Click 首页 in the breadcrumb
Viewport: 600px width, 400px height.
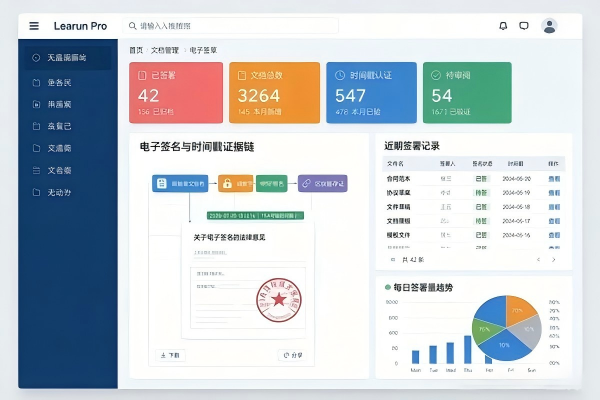pyautogui.click(x=136, y=50)
